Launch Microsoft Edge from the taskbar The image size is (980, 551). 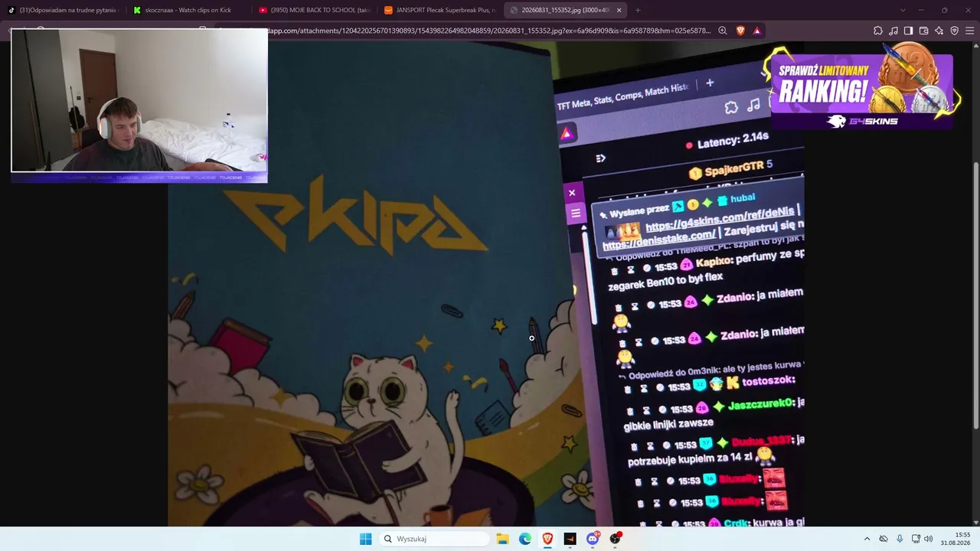[525, 539]
